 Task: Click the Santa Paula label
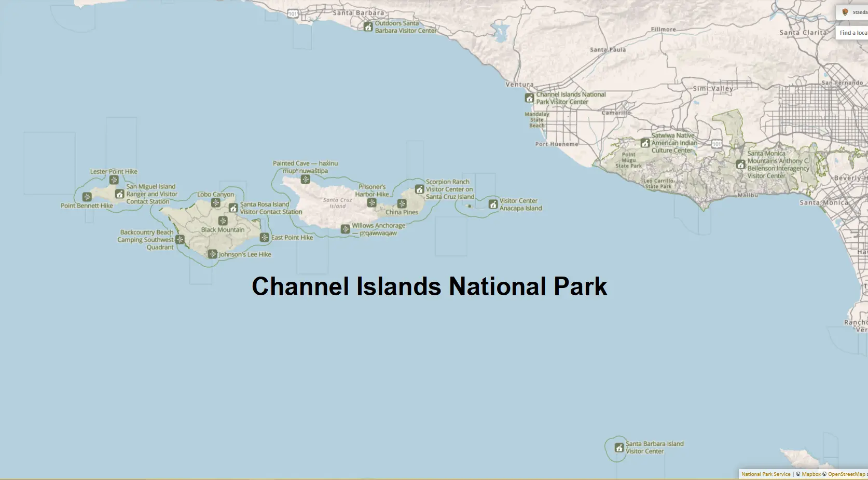point(608,50)
